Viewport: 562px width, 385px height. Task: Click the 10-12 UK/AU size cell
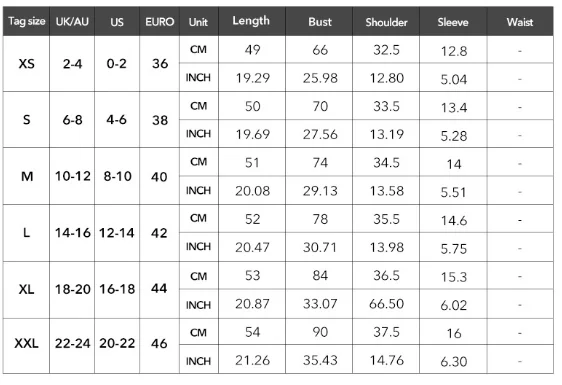pos(72,176)
